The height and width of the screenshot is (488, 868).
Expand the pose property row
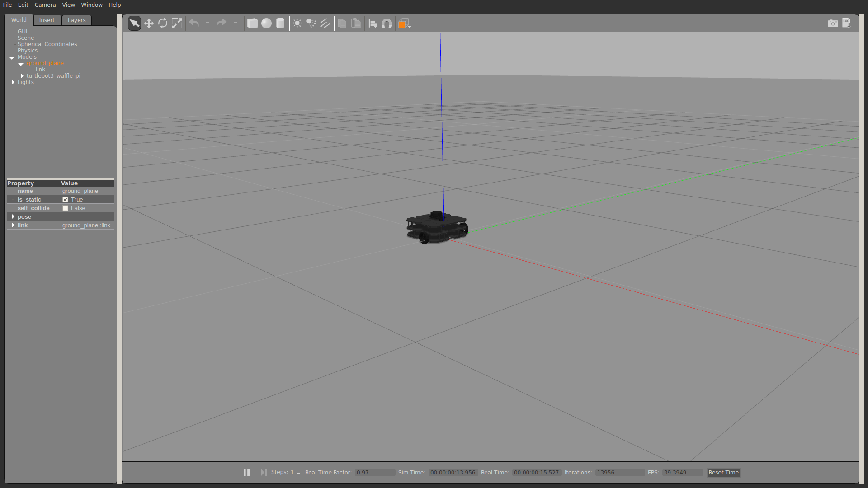(x=13, y=216)
